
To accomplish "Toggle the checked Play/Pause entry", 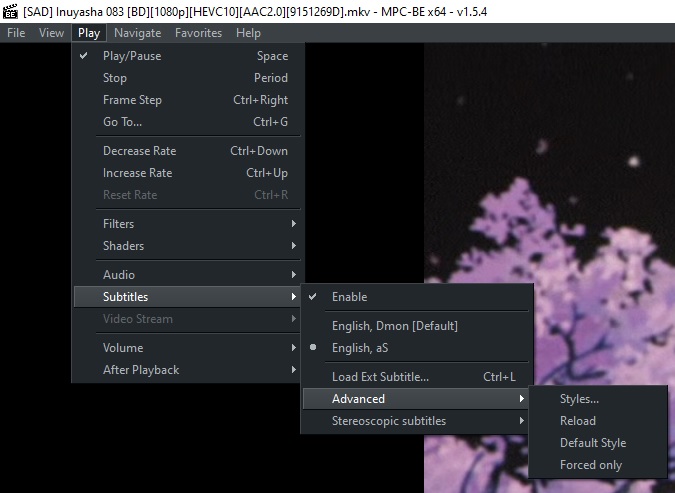I will pyautogui.click(x=187, y=56).
